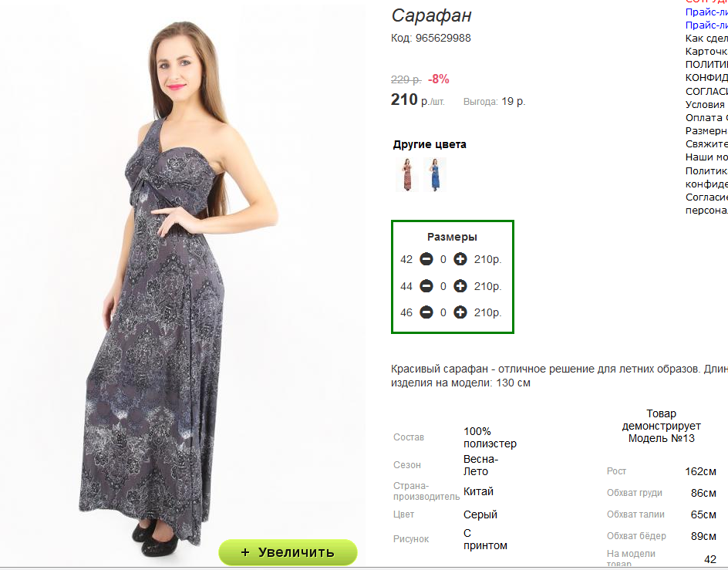Select the red dress color thumbnail
This screenshot has height=570, width=728.
[x=407, y=174]
